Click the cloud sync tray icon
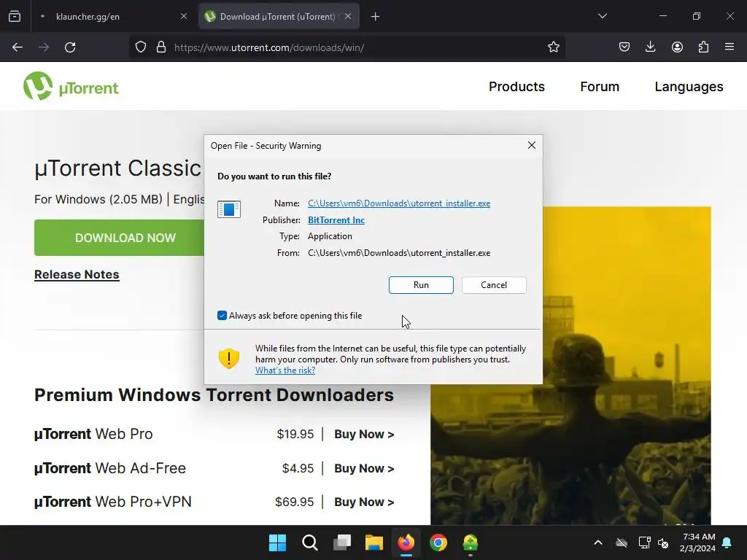747x560 pixels. (622, 542)
